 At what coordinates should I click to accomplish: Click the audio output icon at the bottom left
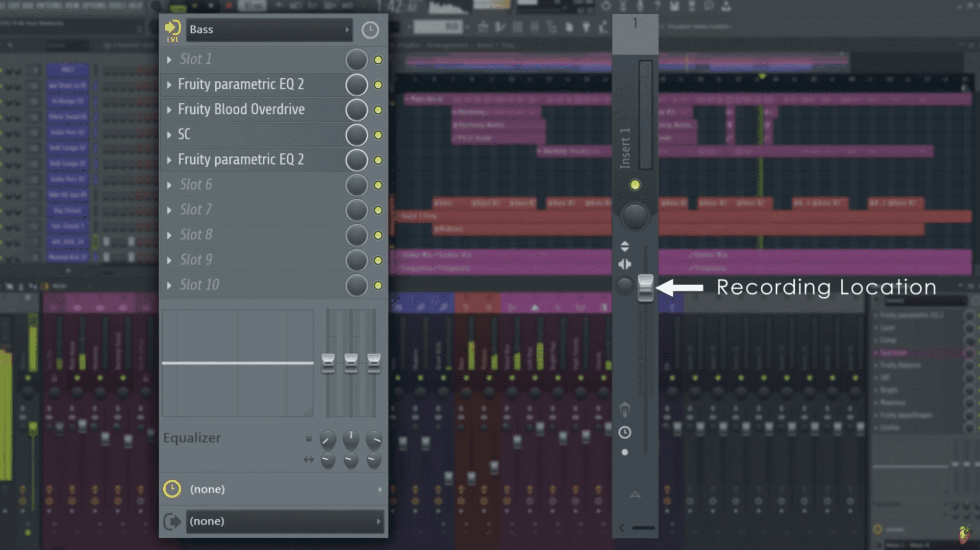pyautogui.click(x=172, y=521)
